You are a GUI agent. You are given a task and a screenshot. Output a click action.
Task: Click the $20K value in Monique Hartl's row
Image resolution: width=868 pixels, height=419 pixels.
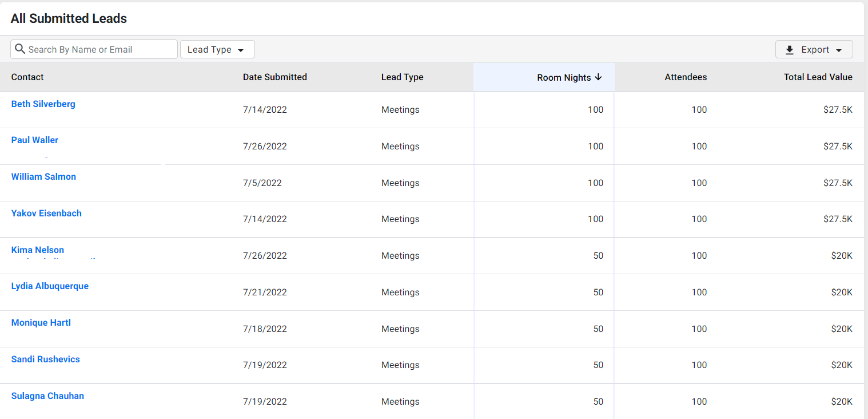click(x=842, y=329)
